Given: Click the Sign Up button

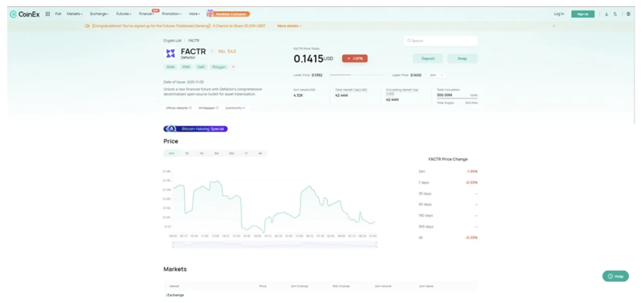Looking at the screenshot, I should point(582,14).
